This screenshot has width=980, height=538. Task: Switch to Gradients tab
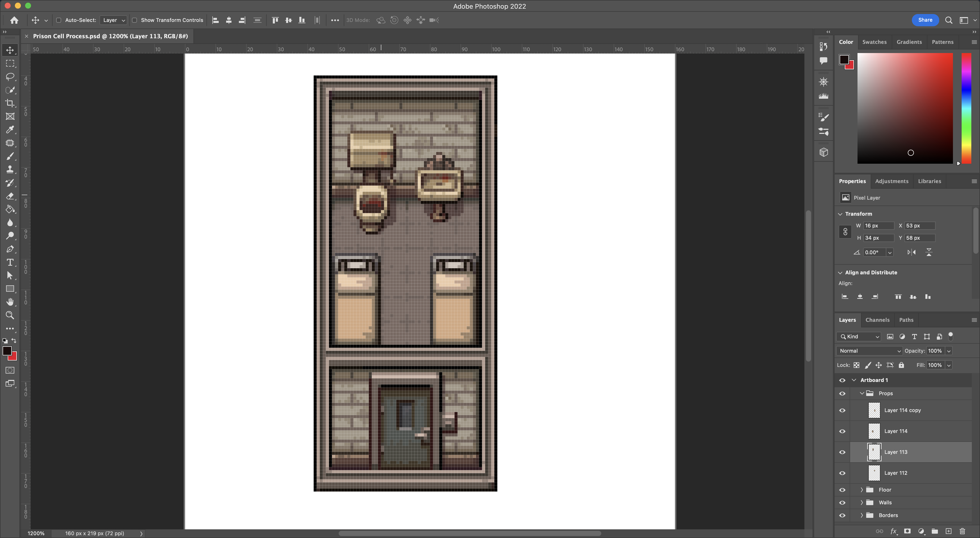click(909, 42)
